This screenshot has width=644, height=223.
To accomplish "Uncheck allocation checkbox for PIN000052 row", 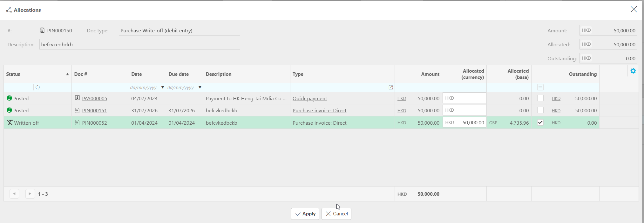I will point(540,122).
